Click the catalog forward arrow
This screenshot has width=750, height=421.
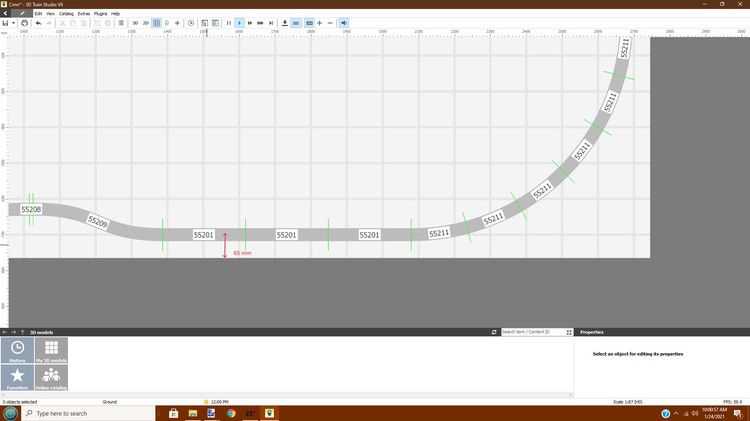click(x=13, y=332)
